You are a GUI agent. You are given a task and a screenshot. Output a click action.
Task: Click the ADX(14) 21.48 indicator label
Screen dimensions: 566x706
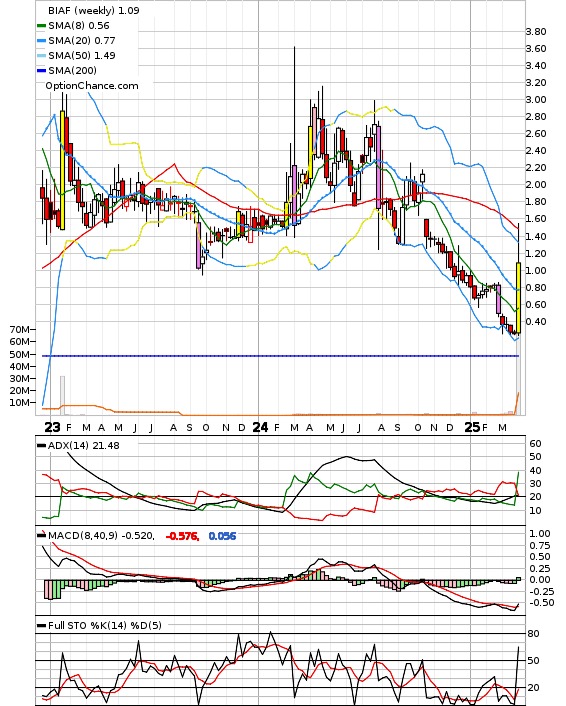84,445
